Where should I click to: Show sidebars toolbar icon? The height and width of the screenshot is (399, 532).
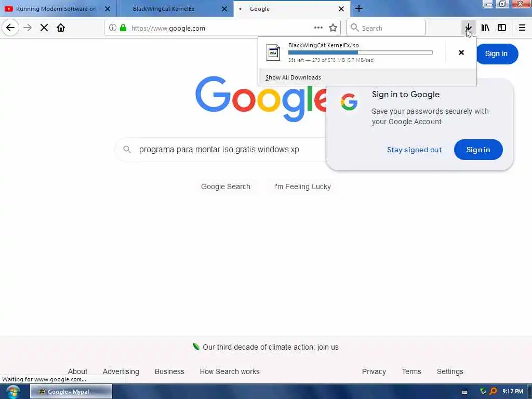[502, 28]
